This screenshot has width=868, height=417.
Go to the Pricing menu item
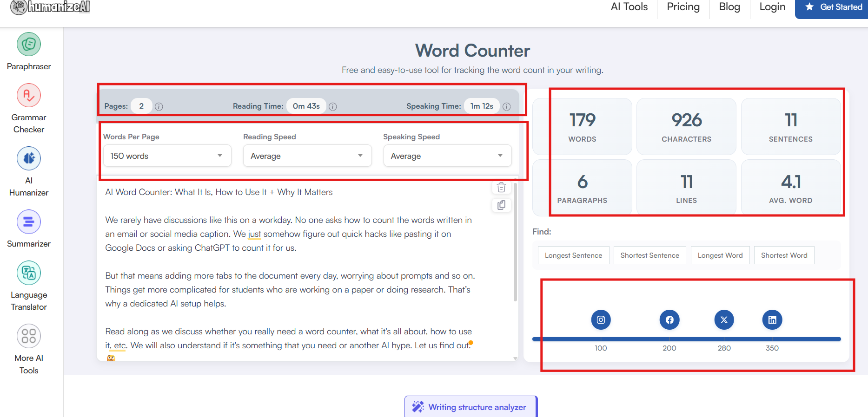coord(683,7)
